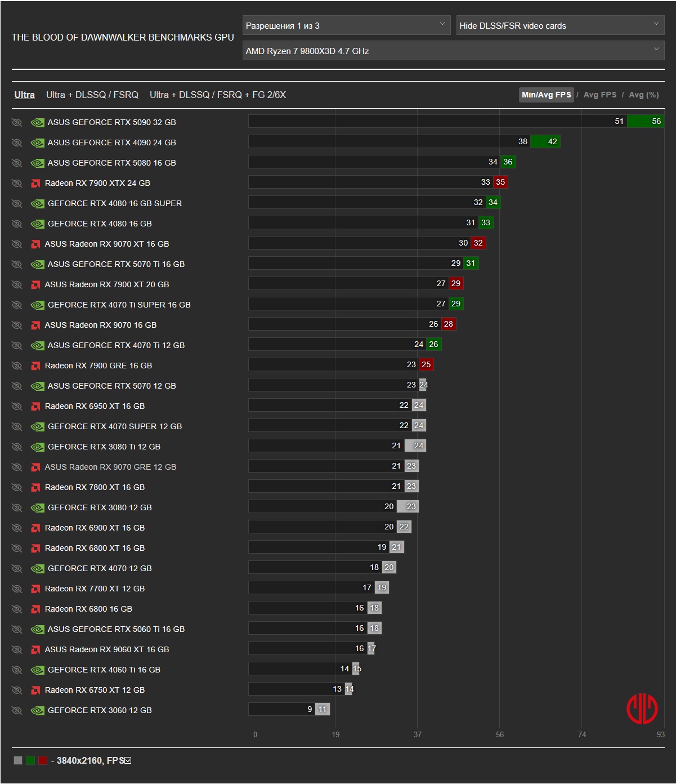Screen dimensions: 676x784
Task: Click NVIDIA logo beside RTX 4060 Ti 16 GB
Action: pyautogui.click(x=38, y=670)
